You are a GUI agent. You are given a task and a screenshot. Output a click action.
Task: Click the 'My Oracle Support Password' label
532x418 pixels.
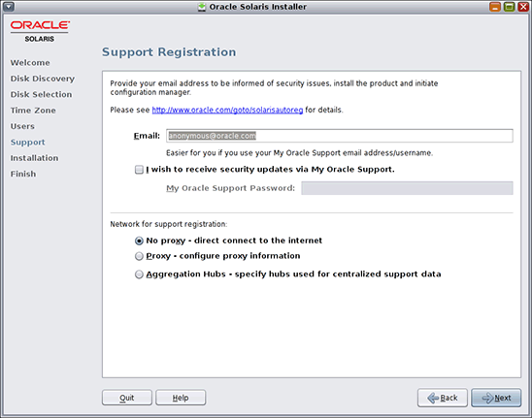pyautogui.click(x=231, y=188)
